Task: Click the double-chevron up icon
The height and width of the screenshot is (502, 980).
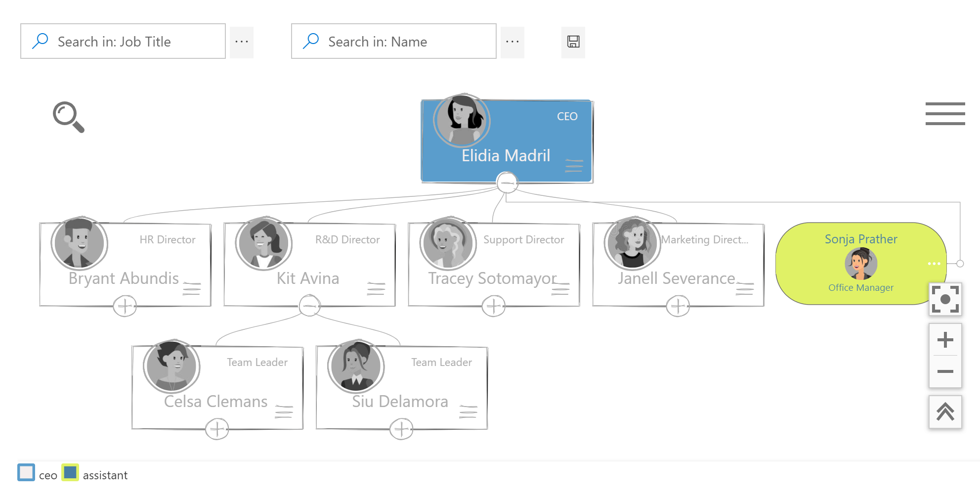Action: click(945, 411)
